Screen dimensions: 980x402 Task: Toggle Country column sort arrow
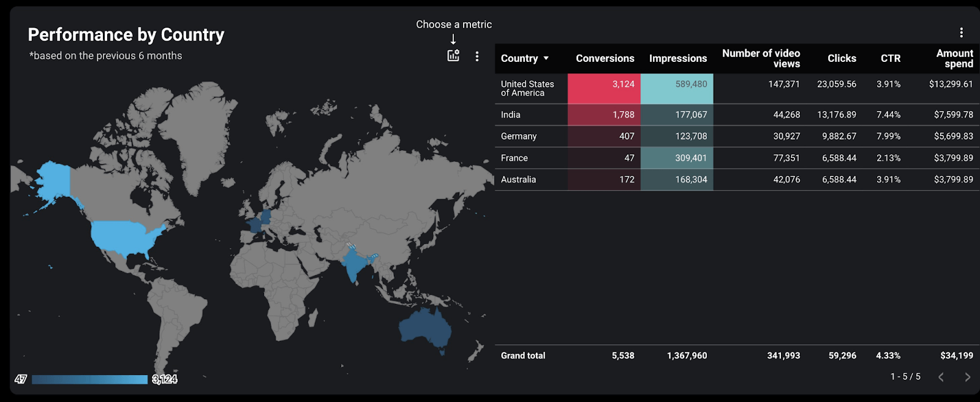click(x=546, y=58)
